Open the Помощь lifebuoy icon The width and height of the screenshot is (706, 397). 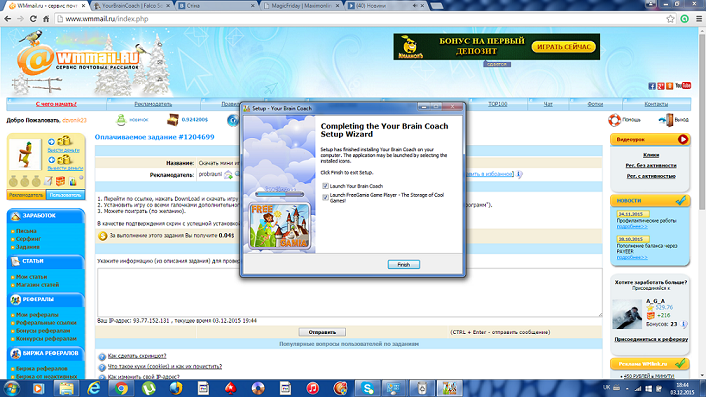point(614,120)
